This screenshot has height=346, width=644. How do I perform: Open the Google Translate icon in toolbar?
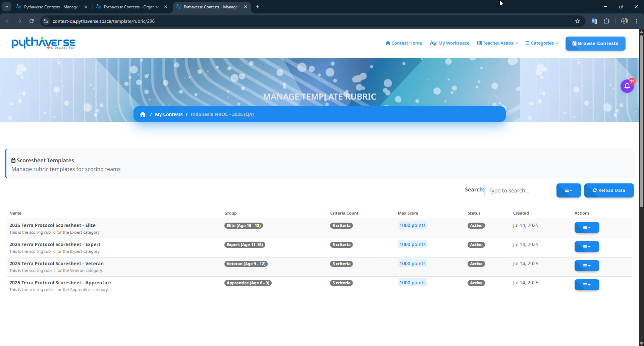[594, 21]
